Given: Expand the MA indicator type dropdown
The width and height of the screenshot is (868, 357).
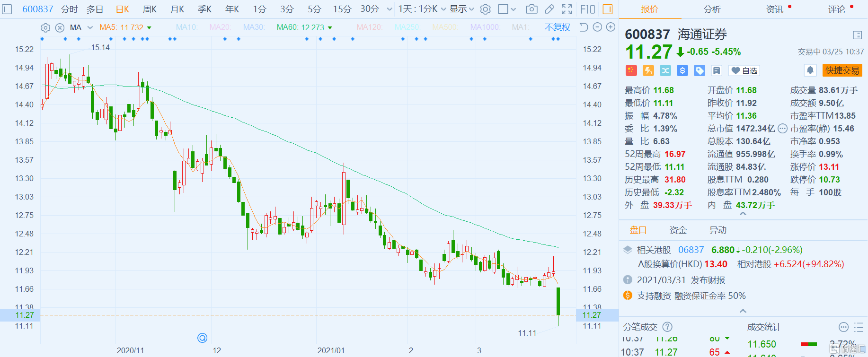Looking at the screenshot, I should (x=90, y=27).
